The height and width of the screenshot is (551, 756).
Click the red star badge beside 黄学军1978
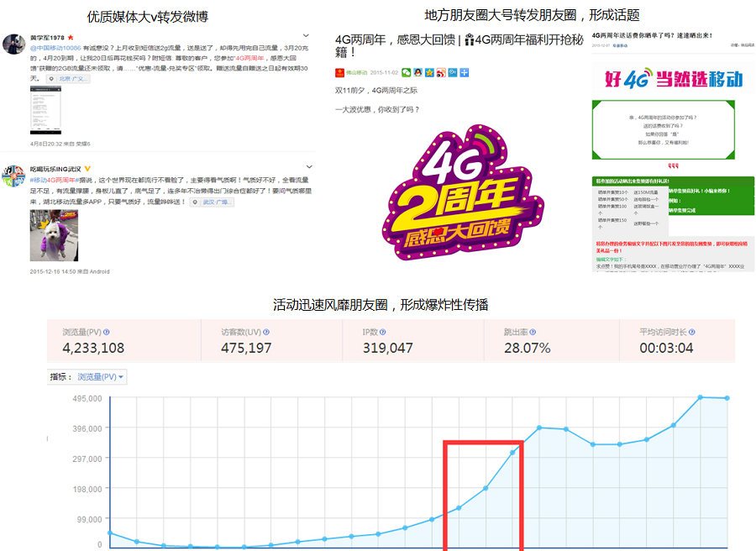click(x=71, y=38)
